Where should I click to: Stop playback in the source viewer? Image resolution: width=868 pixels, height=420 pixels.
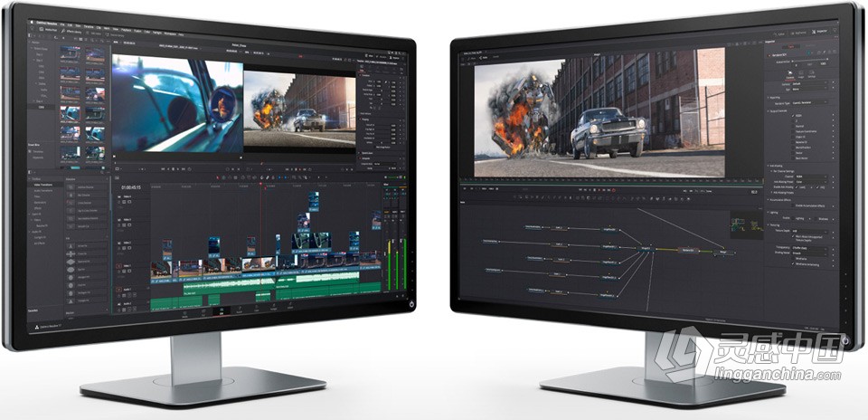(x=173, y=169)
